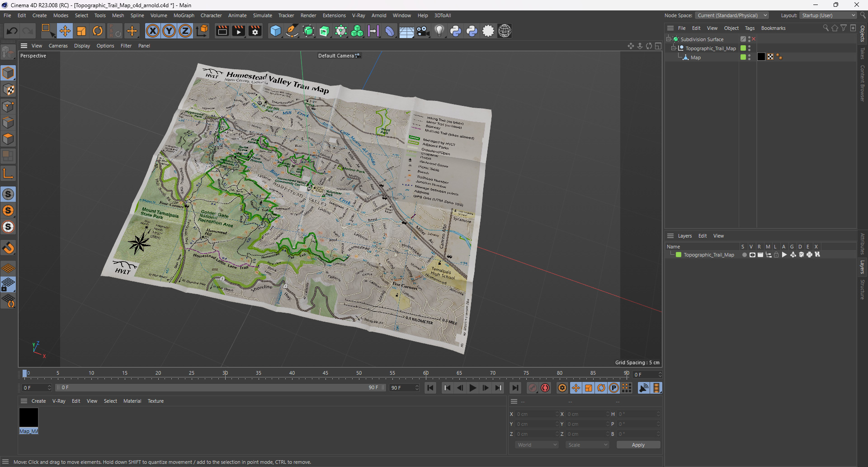868x467 pixels.
Task: Click the first Python icon in toolbar
Action: coord(456,31)
